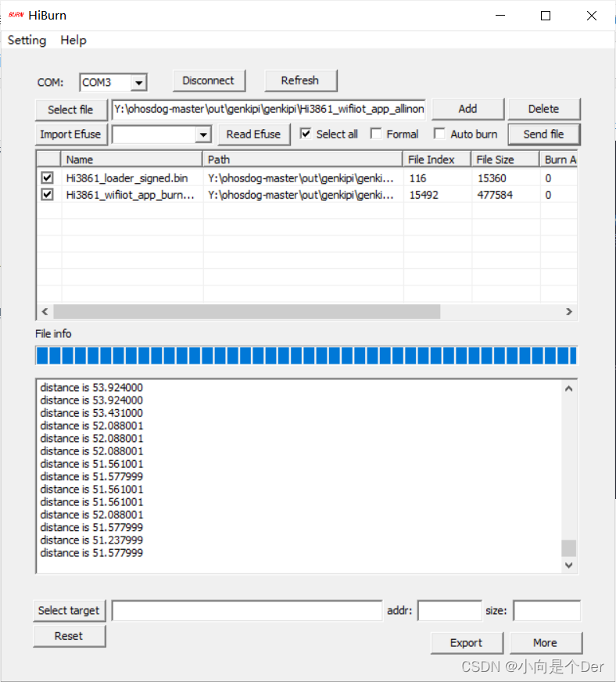Toggle the Select all checkbox
The width and height of the screenshot is (616, 682).
[x=306, y=134]
